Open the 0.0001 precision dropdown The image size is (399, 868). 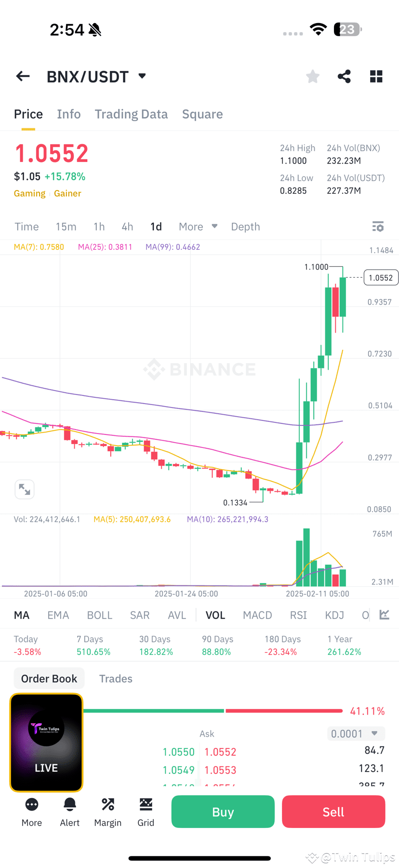(356, 733)
